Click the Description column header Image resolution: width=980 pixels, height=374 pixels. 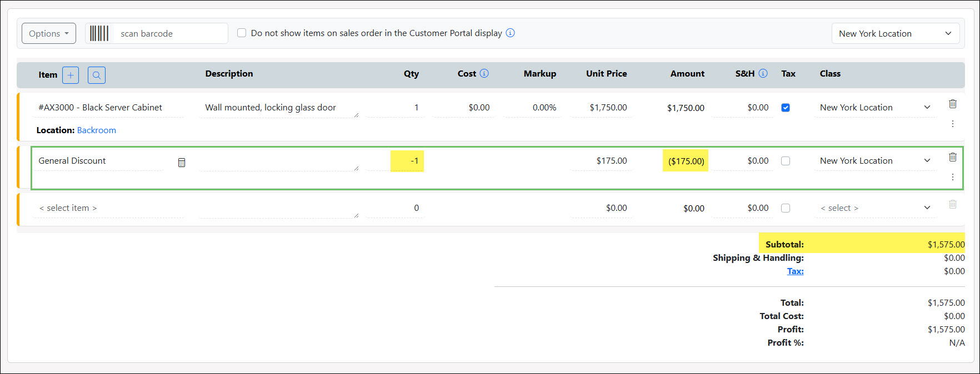point(229,73)
